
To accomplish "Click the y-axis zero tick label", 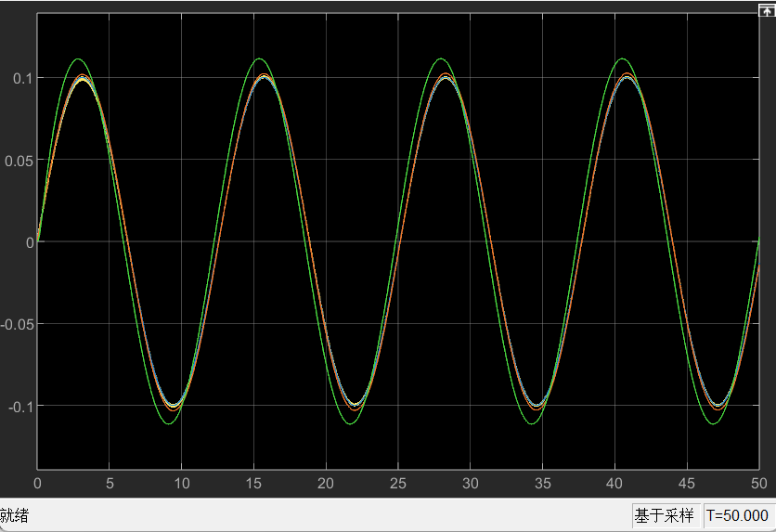I will [30, 242].
